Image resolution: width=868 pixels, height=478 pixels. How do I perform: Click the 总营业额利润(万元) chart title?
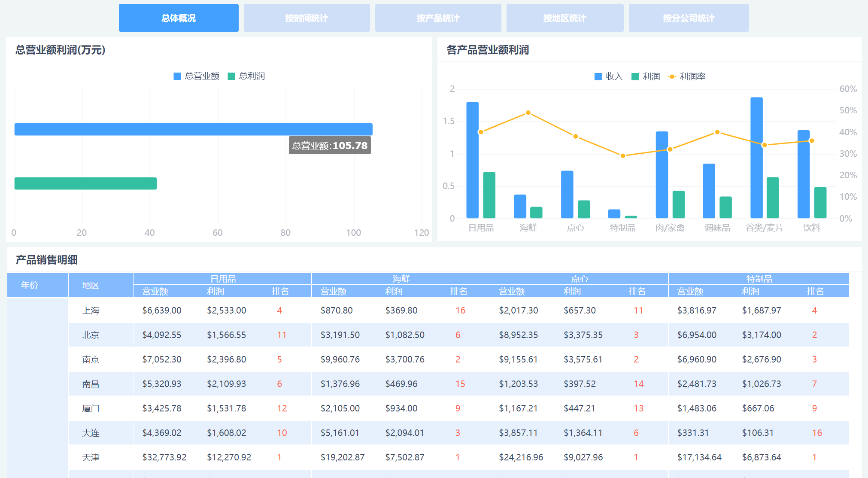pos(61,50)
